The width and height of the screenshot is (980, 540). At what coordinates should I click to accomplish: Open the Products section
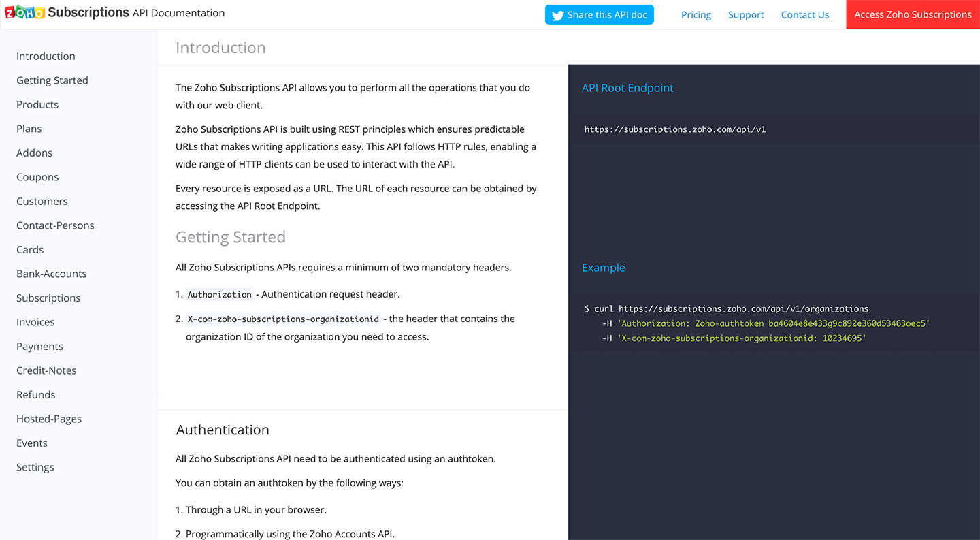(x=37, y=105)
